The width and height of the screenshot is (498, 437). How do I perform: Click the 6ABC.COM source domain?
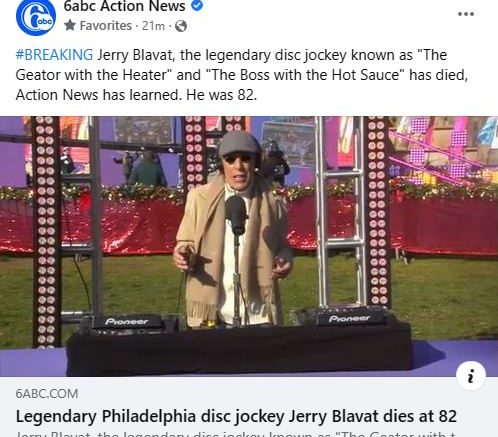(47, 394)
